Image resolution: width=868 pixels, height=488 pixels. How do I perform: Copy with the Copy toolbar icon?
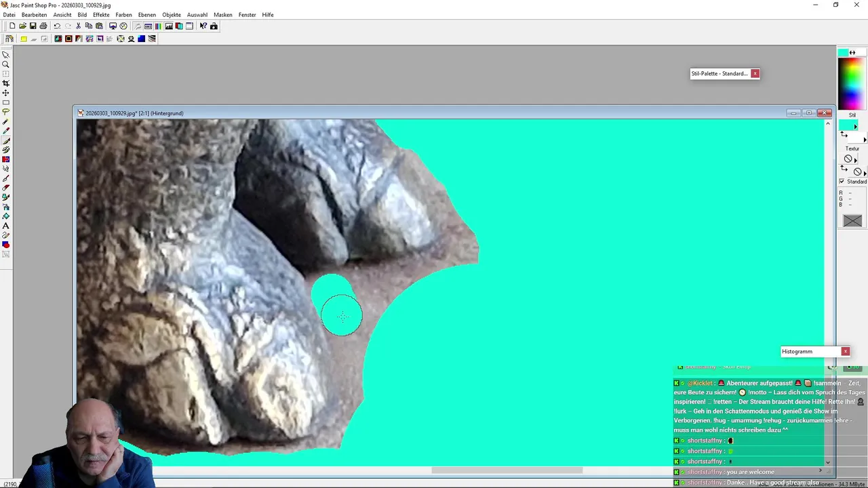(x=89, y=26)
